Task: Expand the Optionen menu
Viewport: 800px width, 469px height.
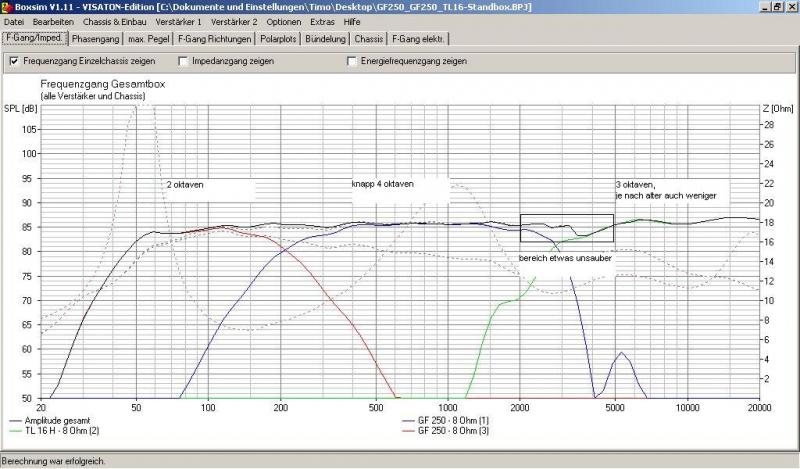Action: click(284, 21)
